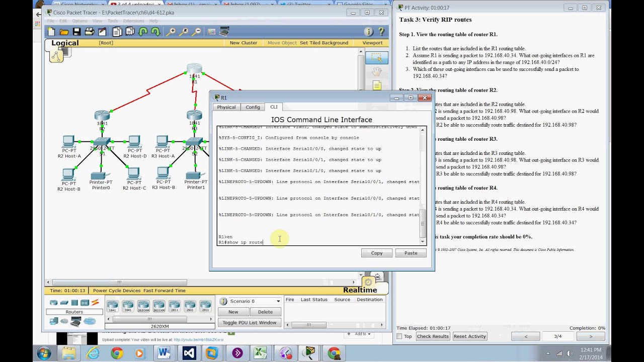
Task: Click New scenario button
Action: [233, 312]
